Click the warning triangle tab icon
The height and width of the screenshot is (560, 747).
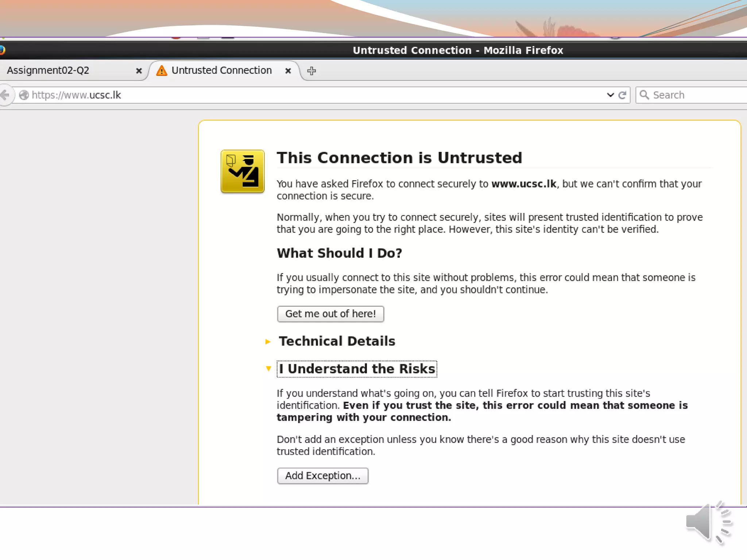click(x=162, y=70)
